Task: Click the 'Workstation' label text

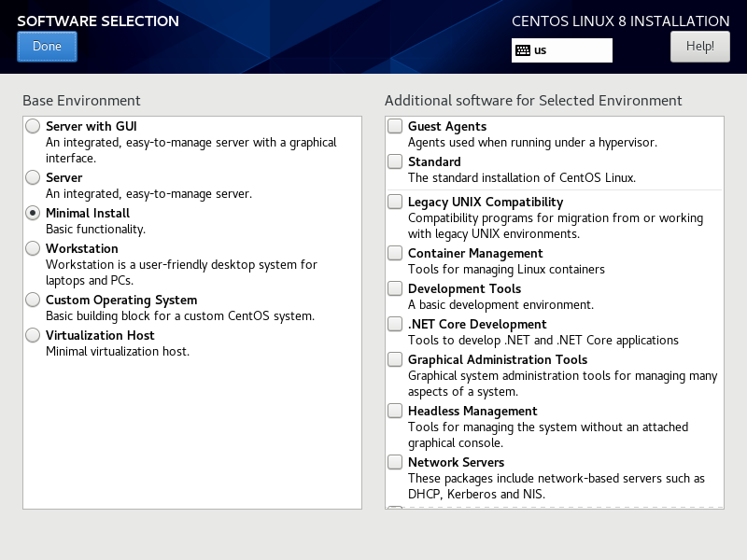Action: point(82,248)
